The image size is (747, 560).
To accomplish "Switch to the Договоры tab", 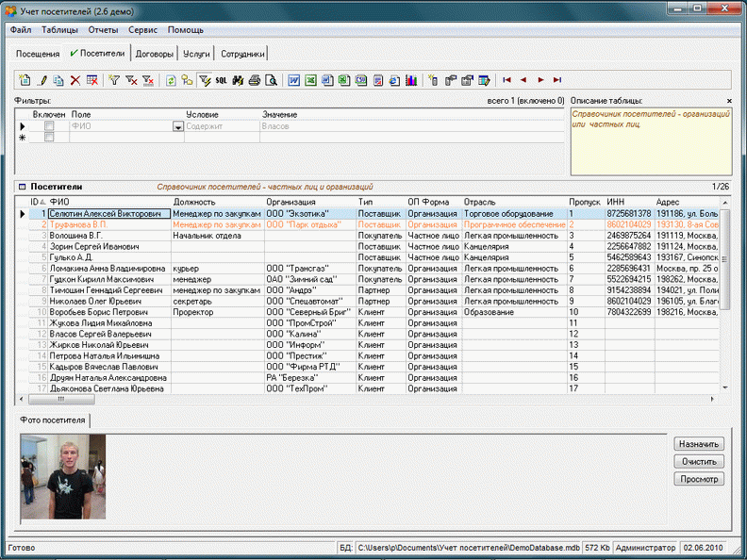I will click(x=155, y=54).
